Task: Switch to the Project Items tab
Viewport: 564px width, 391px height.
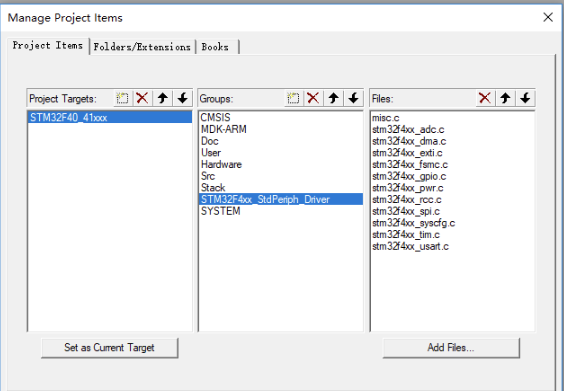Action: (48, 46)
